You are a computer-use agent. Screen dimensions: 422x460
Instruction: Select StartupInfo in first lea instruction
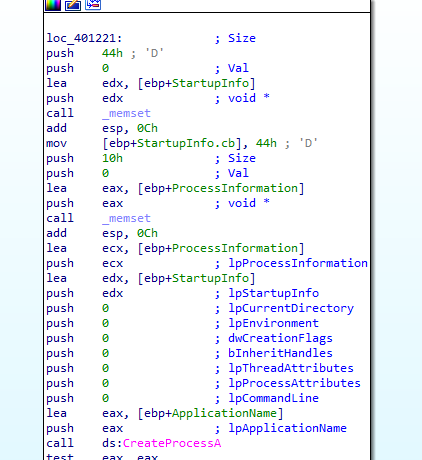[210, 83]
